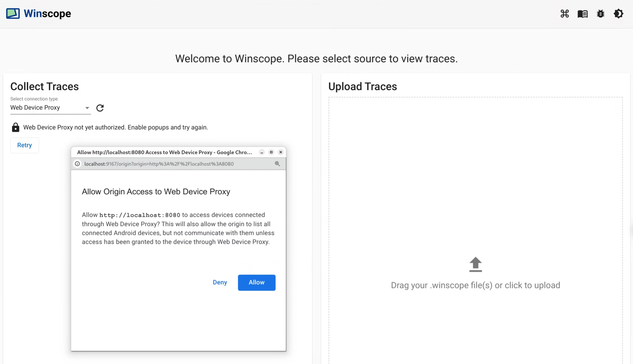Toggle dark mode theme
Image resolution: width=633 pixels, height=364 pixels.
coord(619,13)
